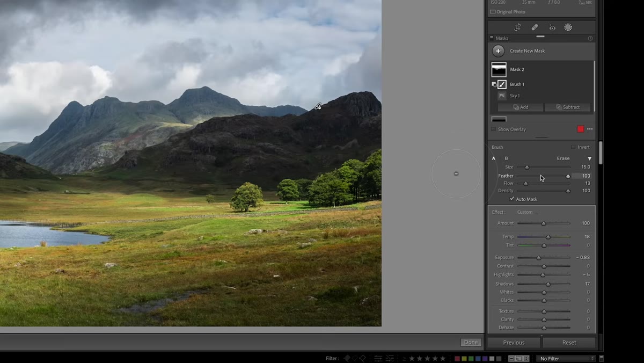Screen dimensions: 644x363
Task: Click the flagged filter flag icon
Action: [x=347, y=358]
